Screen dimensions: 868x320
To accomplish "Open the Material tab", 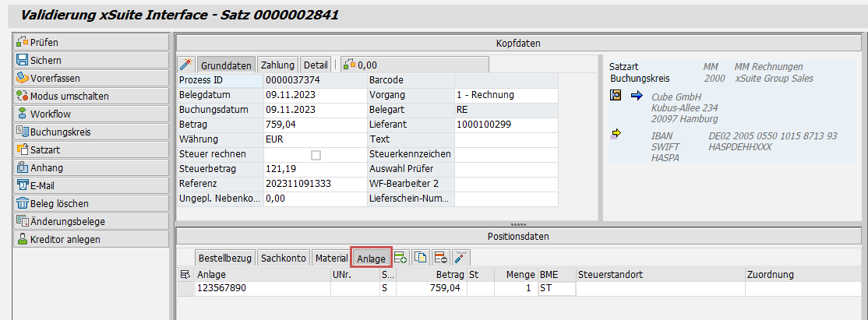I will click(x=331, y=258).
